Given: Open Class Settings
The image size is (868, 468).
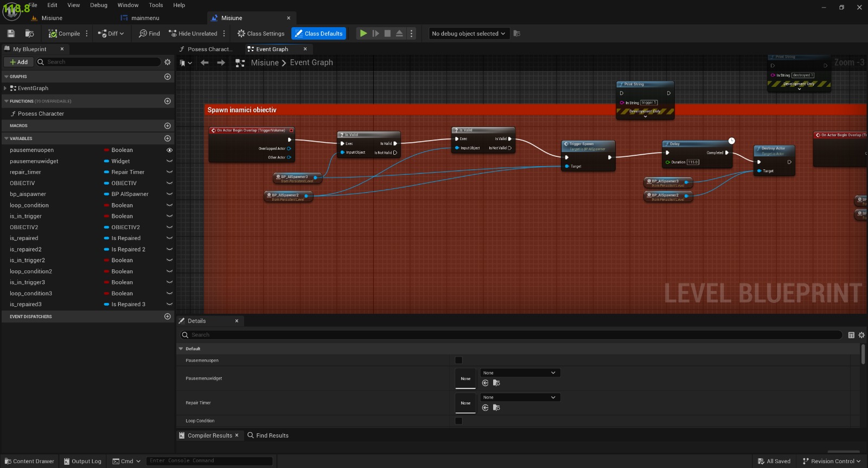Looking at the screenshot, I should tap(260, 34).
